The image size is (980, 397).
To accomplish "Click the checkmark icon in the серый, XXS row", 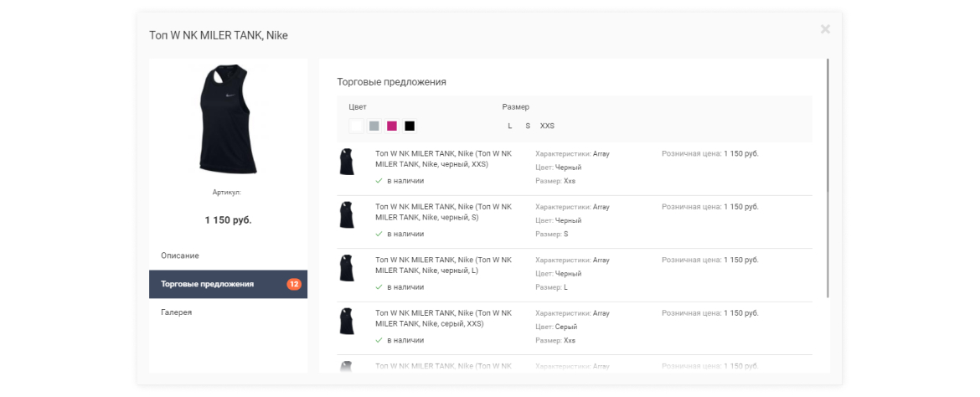I will click(x=379, y=340).
